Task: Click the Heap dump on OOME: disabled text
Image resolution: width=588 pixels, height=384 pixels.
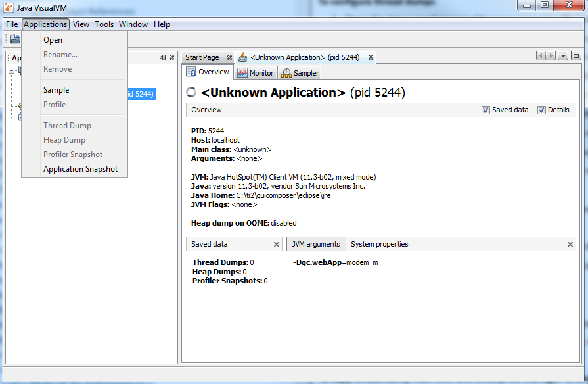Action: click(244, 223)
